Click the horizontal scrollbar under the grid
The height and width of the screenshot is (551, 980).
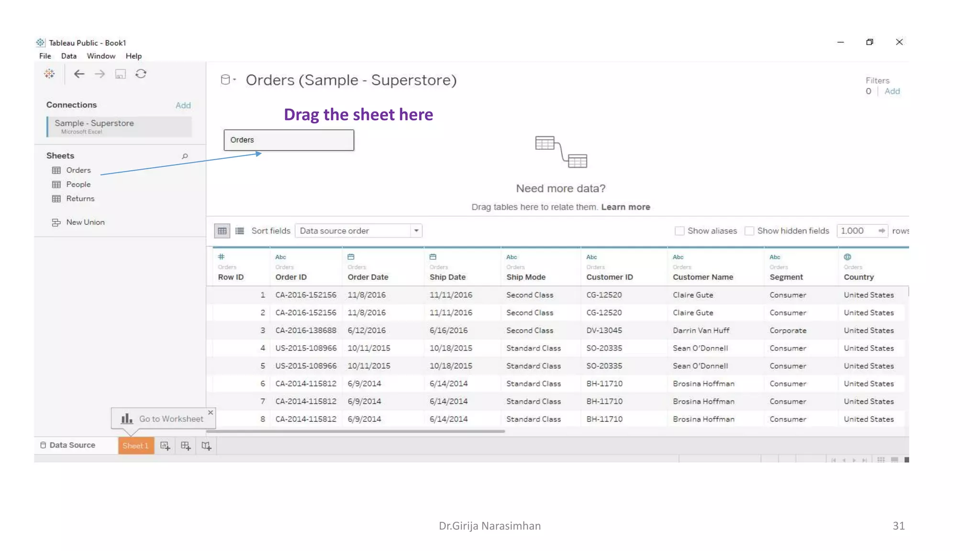click(x=355, y=431)
